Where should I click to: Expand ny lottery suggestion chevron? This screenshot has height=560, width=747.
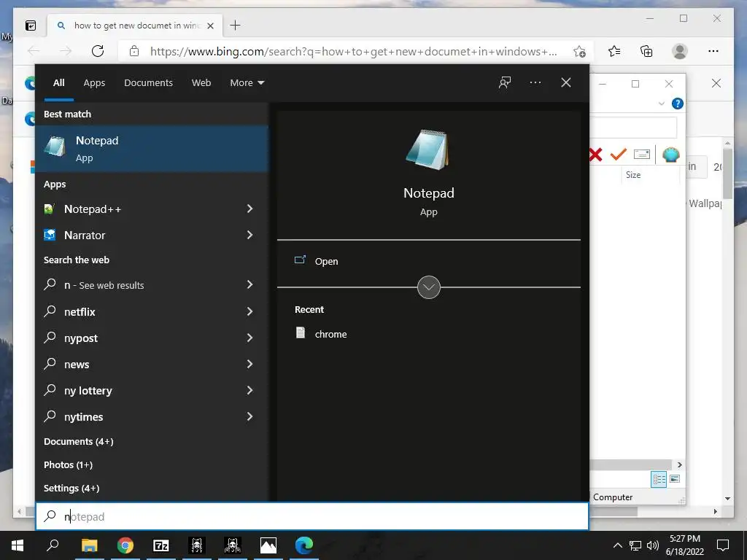tap(249, 391)
